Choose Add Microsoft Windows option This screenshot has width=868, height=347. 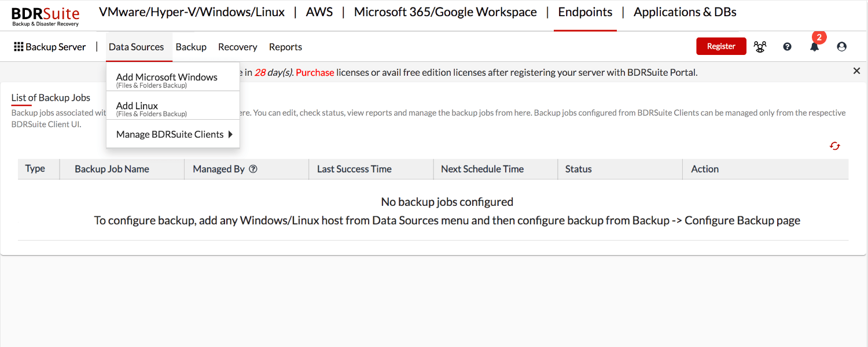173,80
